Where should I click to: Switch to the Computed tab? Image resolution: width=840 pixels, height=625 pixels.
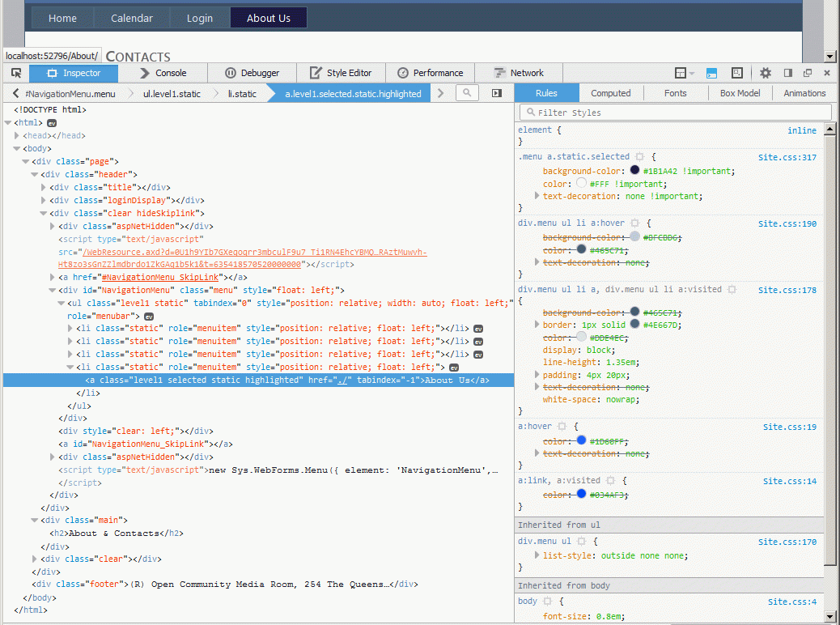click(x=610, y=93)
